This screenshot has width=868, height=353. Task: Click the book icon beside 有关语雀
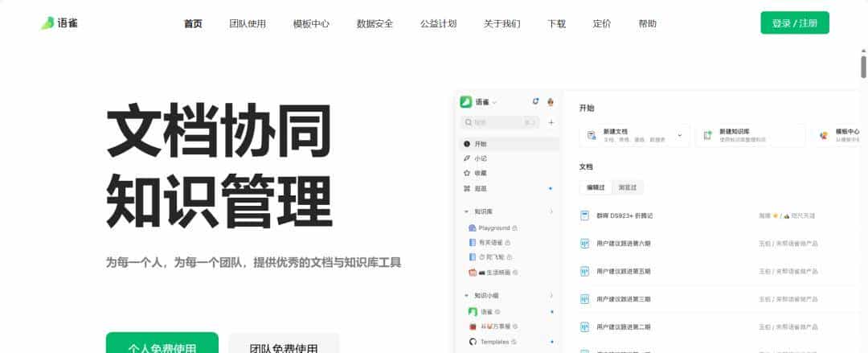click(x=473, y=242)
